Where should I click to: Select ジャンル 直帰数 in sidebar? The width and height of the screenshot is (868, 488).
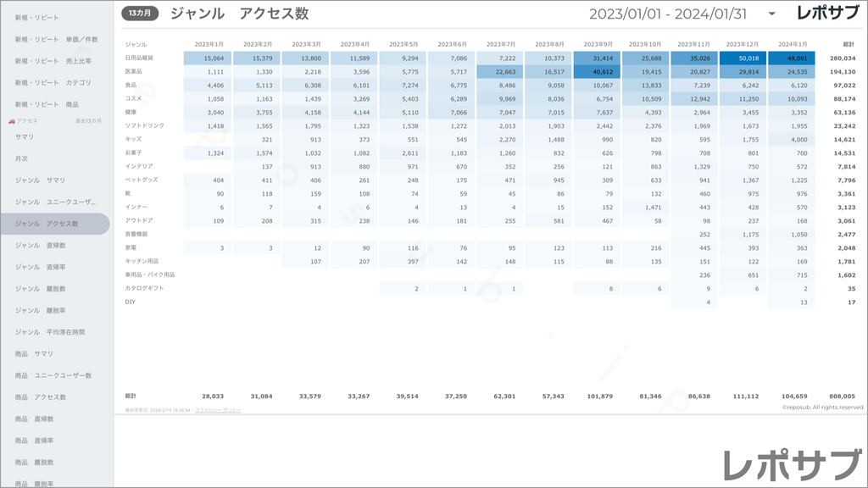point(40,245)
